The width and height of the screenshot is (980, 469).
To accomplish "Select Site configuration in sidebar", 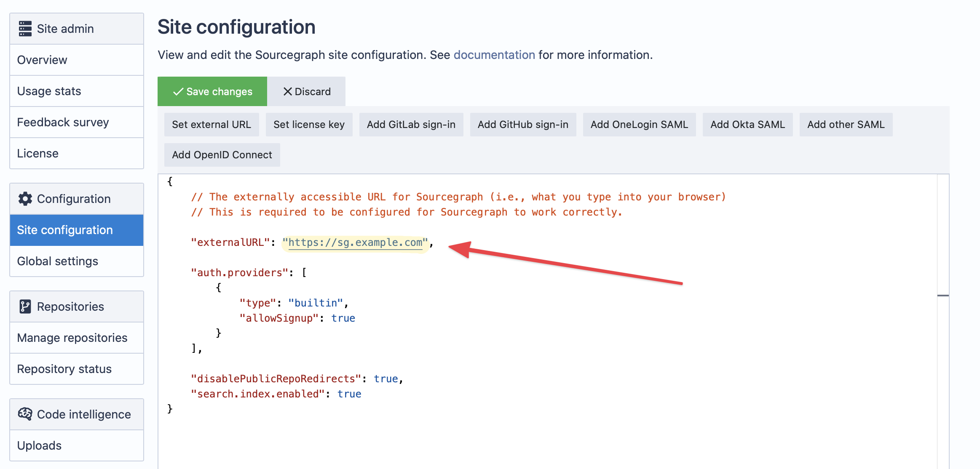I will [77, 230].
